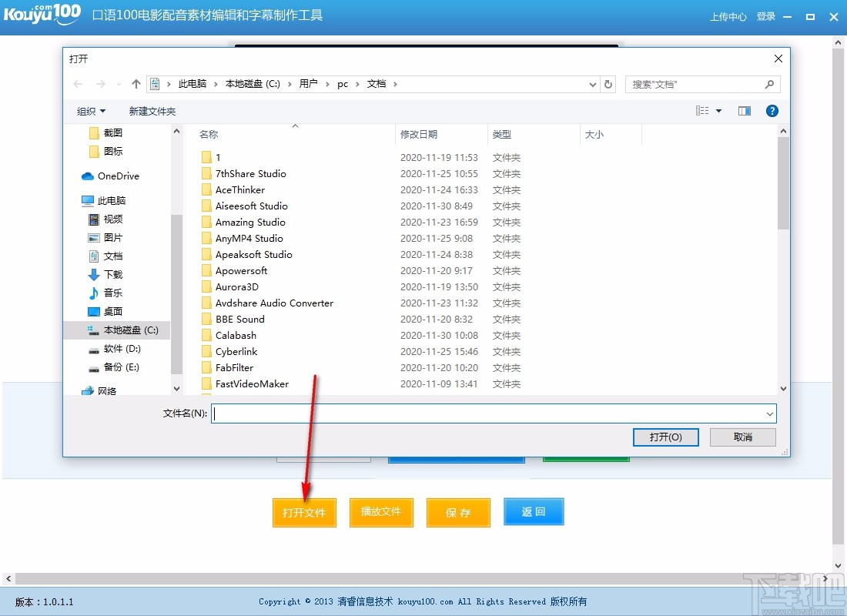Sort files by 类型 column
The image size is (847, 616).
(x=502, y=135)
